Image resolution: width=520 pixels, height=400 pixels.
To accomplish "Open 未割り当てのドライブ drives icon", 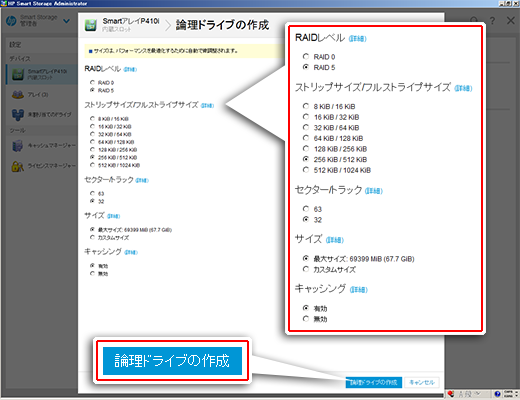I will point(18,115).
